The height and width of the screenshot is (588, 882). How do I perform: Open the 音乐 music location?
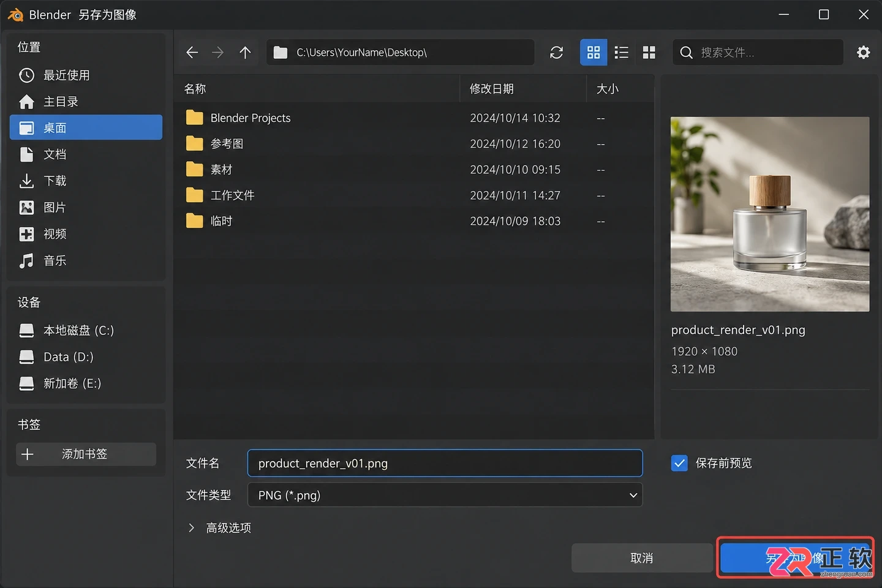tap(86, 261)
